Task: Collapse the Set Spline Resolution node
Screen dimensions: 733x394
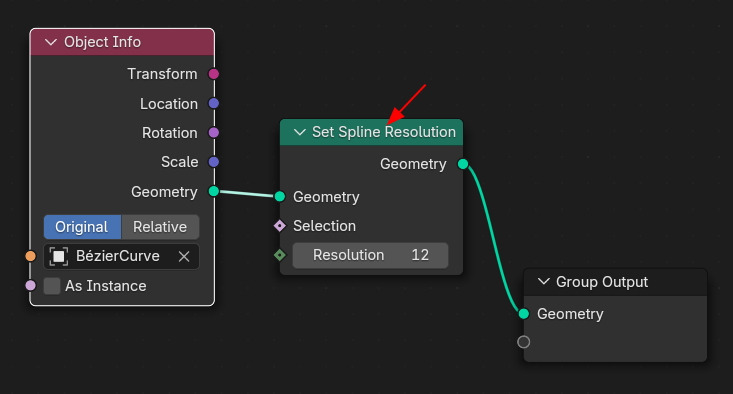Action: (x=299, y=132)
